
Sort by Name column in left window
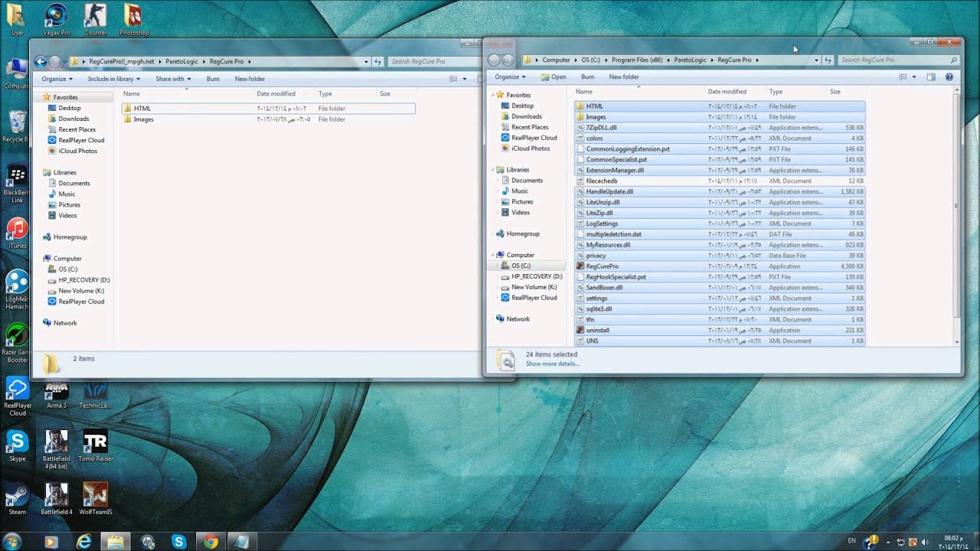click(x=132, y=93)
